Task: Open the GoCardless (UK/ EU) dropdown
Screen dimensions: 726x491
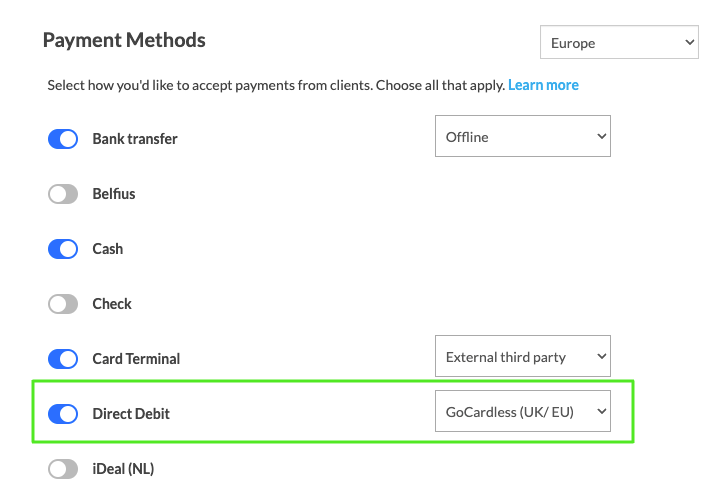Action: point(522,412)
